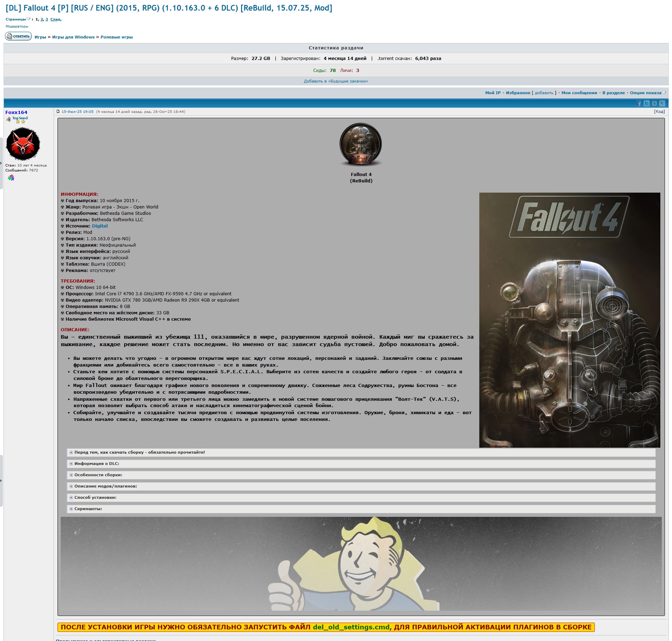Click the 'Статистика раздачи' header
672x641 pixels.
click(336, 48)
